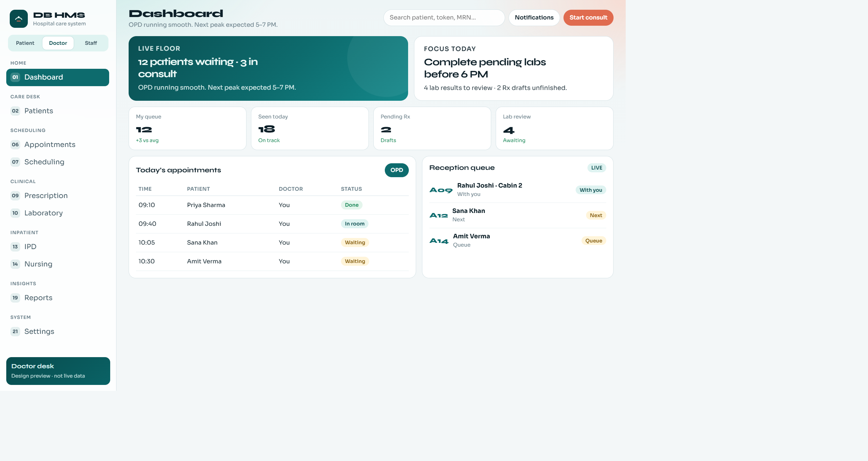
Task: Click token A14 in Reception queue
Action: point(439,241)
